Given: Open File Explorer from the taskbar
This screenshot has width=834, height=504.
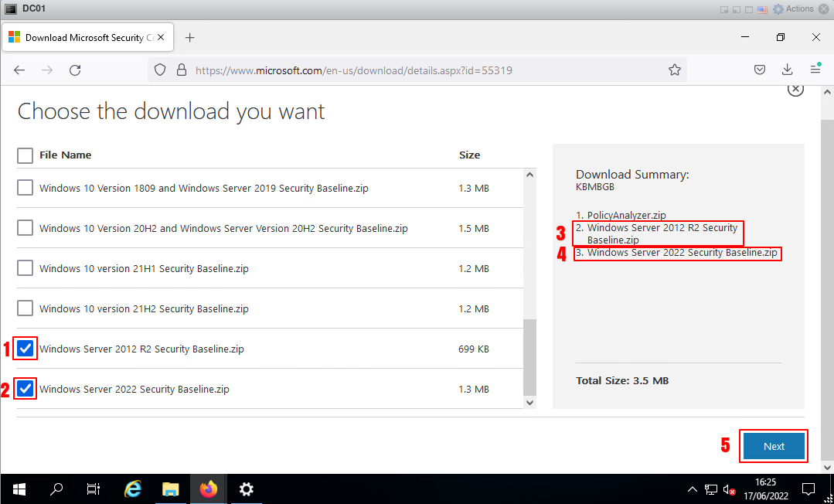Looking at the screenshot, I should [171, 489].
